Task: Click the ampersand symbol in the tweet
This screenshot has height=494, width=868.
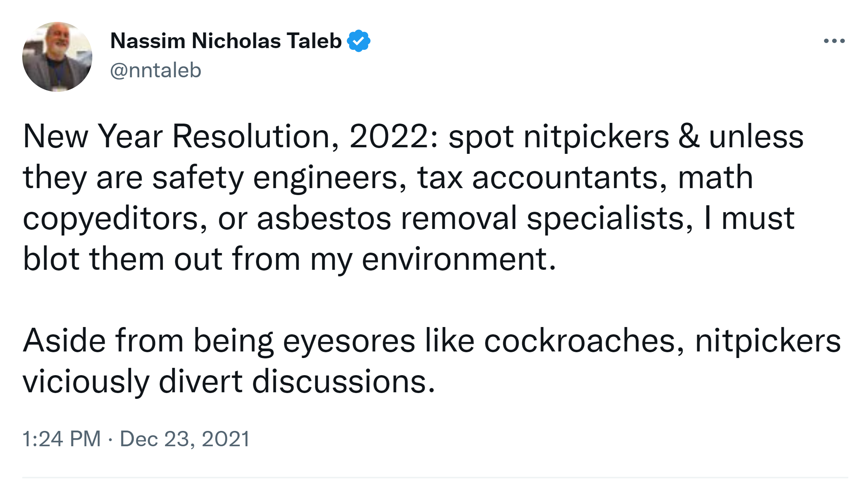Action: [689, 137]
